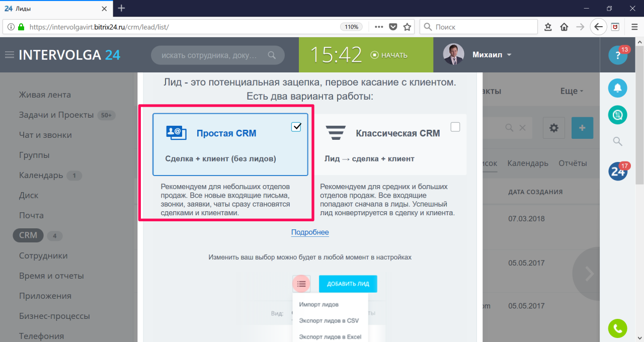Click the slider next-arrow circle at right
This screenshot has height=342, width=644.
(x=589, y=274)
